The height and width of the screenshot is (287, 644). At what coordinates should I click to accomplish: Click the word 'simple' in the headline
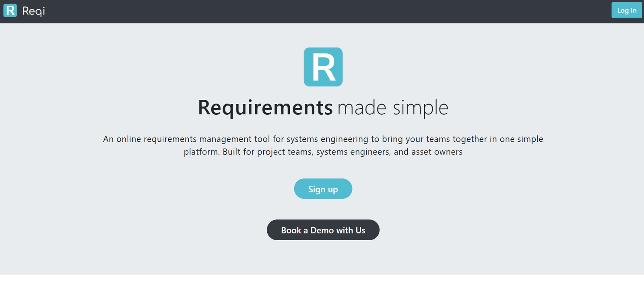[x=420, y=107]
